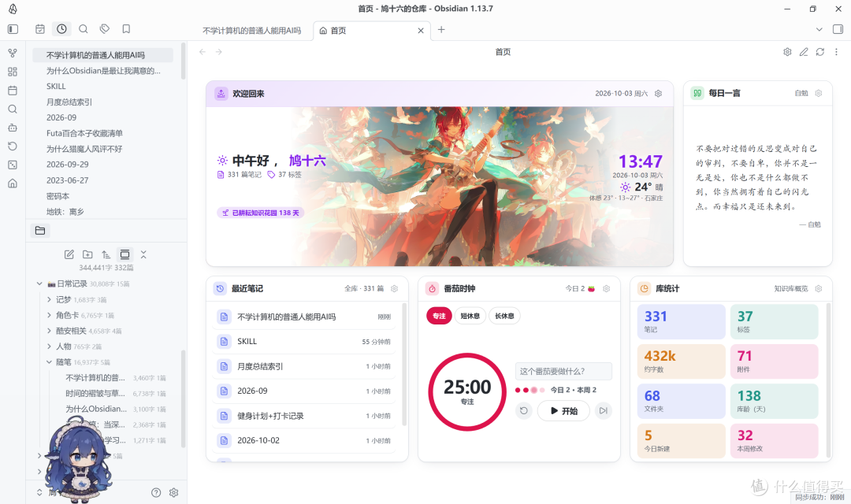Expand the 人物 folder

tap(50, 346)
